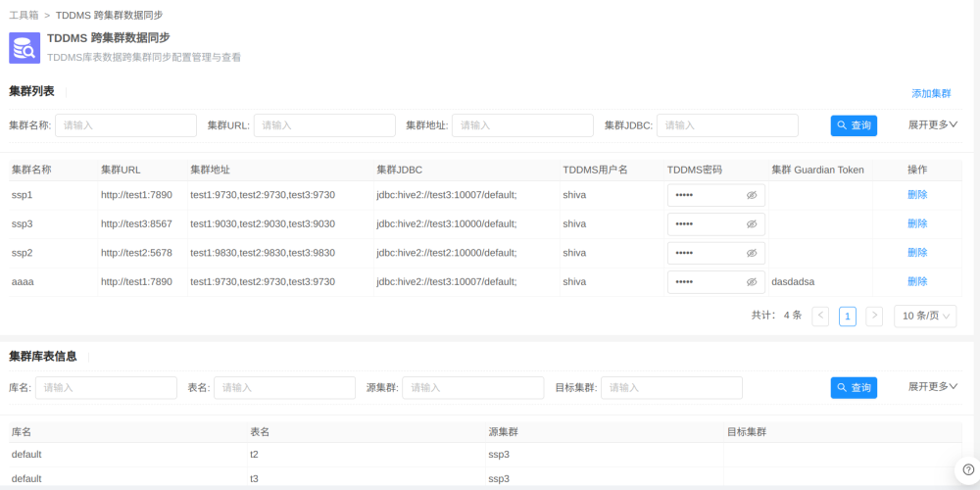Click 查询 button in the cluster list
Screen dimensions: 980x490
point(854,125)
